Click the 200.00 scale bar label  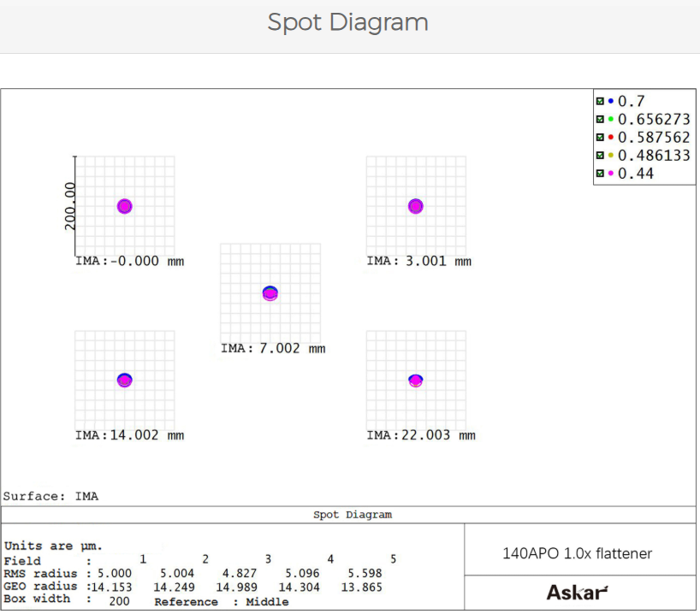tap(70, 205)
